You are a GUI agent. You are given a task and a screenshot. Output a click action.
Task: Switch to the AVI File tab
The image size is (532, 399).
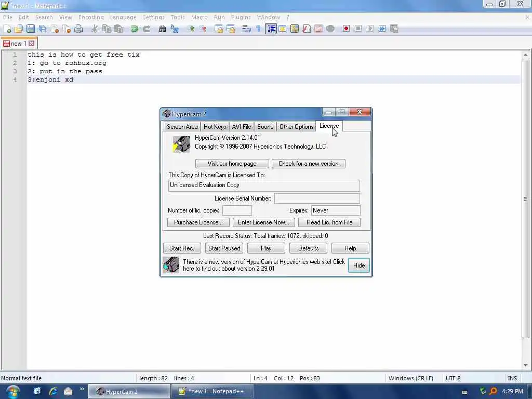point(242,127)
